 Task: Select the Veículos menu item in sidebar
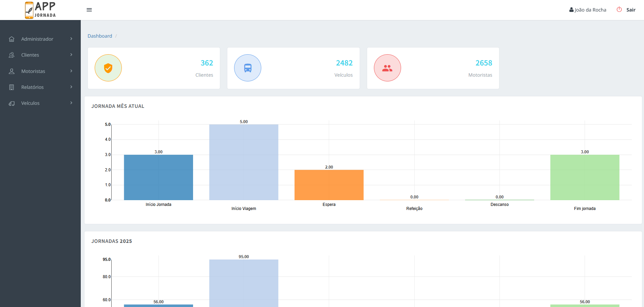[x=30, y=103]
